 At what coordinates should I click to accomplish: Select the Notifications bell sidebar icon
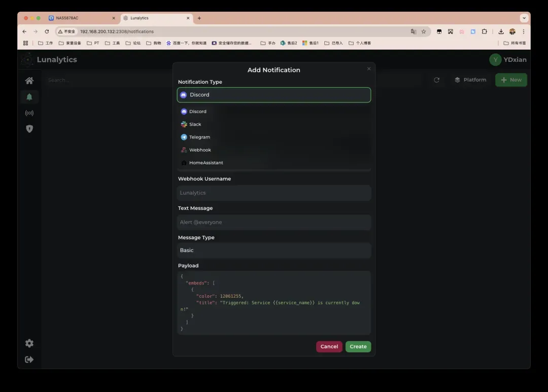pyautogui.click(x=29, y=97)
